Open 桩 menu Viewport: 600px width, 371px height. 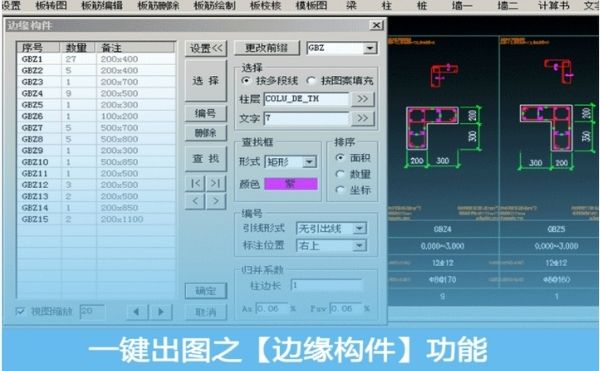[422, 5]
